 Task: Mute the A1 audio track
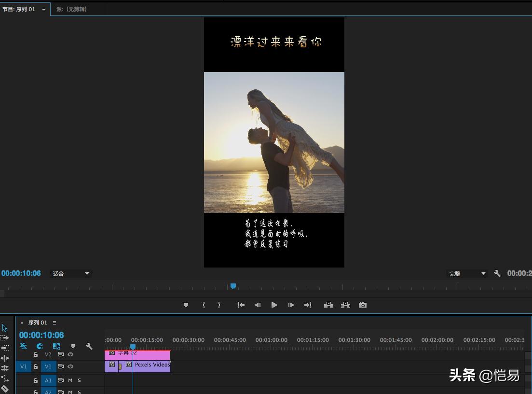(70, 380)
